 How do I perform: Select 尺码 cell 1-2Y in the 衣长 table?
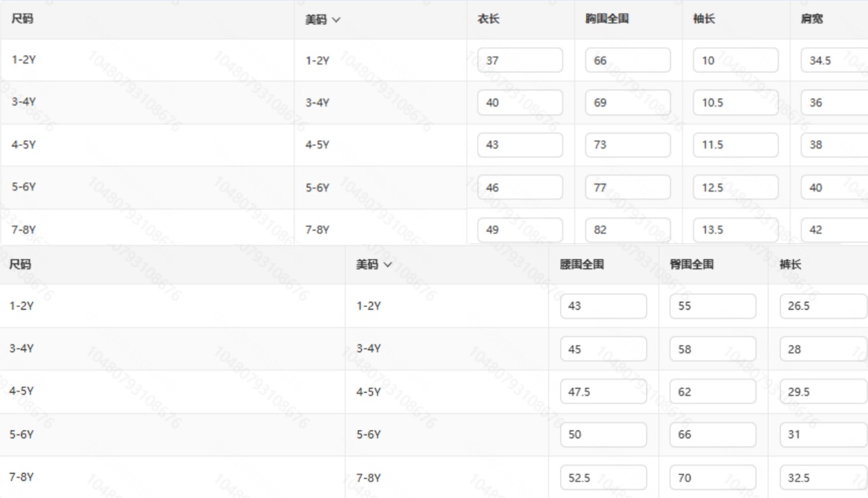pyautogui.click(x=23, y=60)
